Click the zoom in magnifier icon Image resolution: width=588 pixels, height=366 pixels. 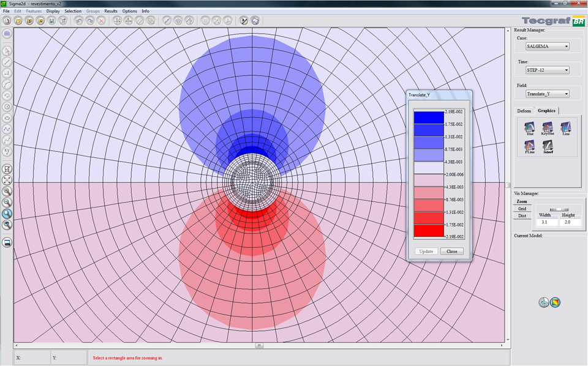click(7, 192)
